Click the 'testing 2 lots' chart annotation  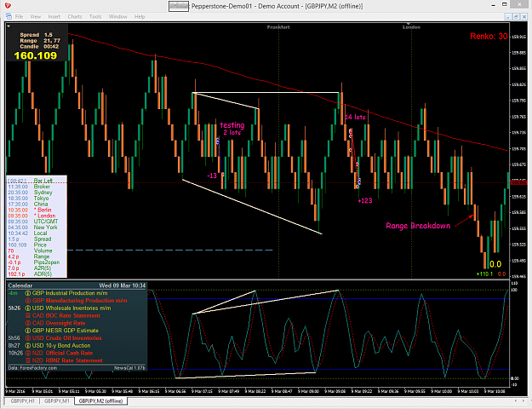pos(232,129)
